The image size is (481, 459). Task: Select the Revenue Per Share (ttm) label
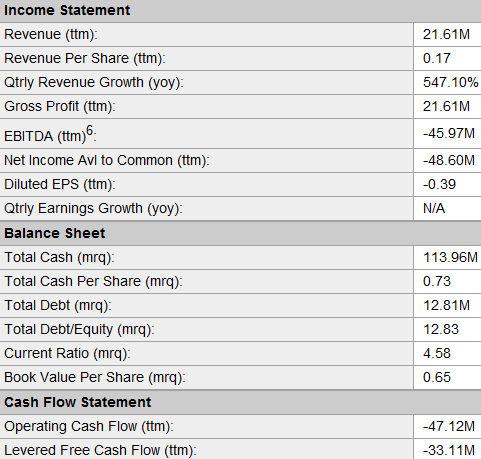click(x=85, y=58)
